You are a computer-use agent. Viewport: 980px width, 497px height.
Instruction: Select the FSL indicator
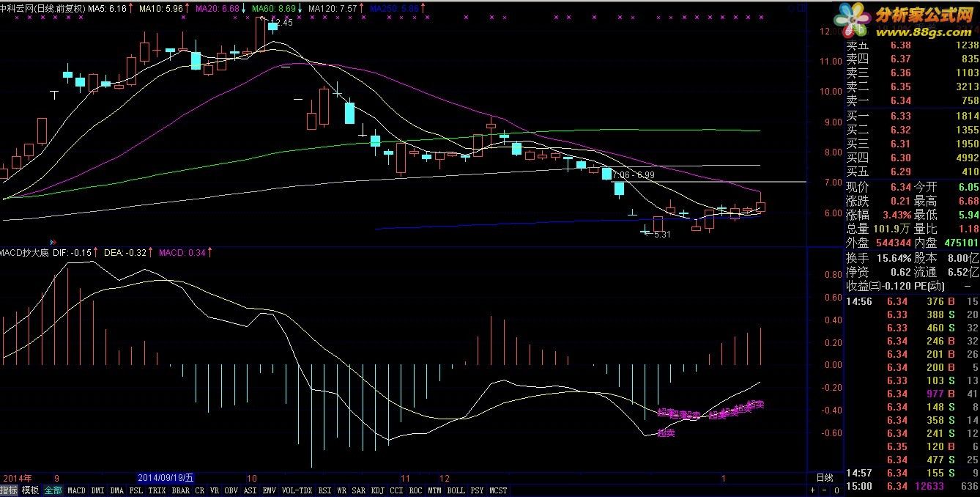[x=136, y=490]
